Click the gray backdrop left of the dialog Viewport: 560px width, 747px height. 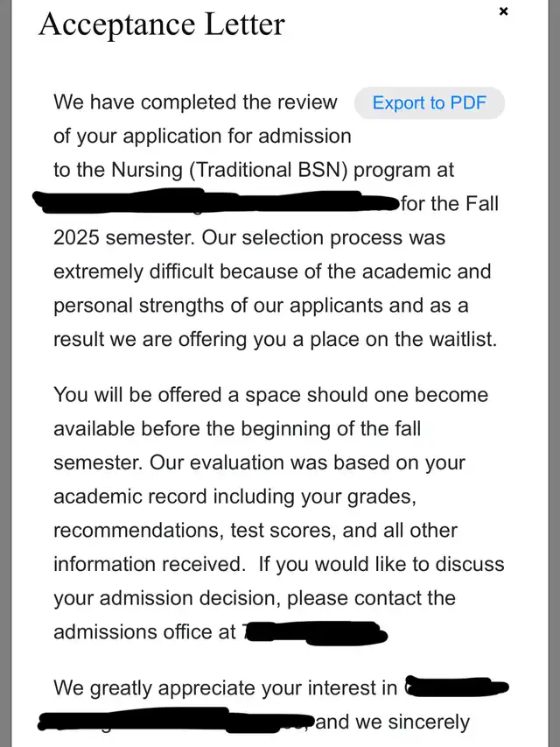coord(5,373)
